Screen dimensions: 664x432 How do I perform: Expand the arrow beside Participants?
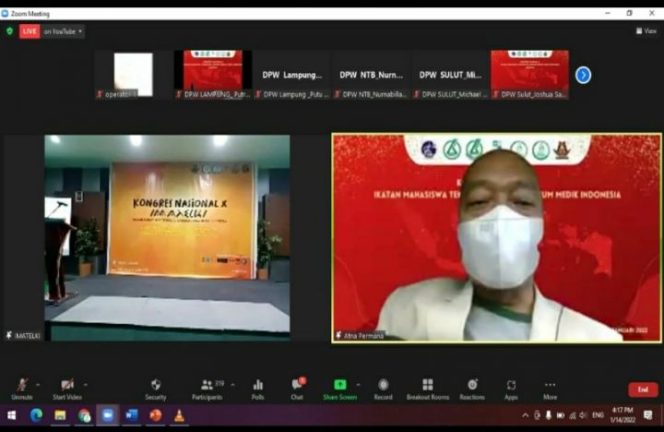click(x=232, y=385)
